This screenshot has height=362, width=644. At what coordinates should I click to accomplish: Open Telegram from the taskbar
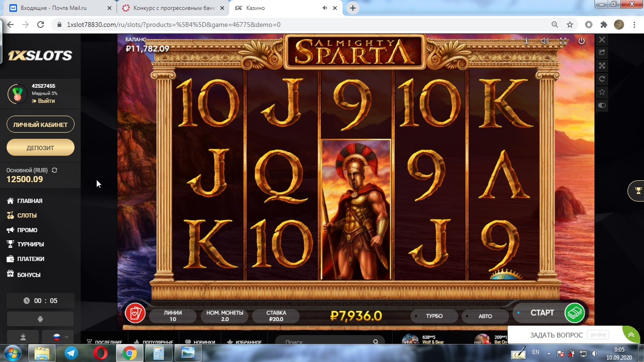[72, 353]
